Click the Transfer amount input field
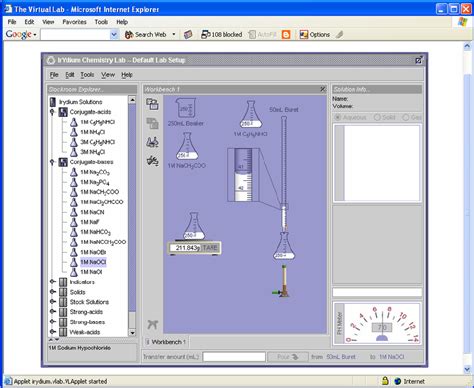 point(234,357)
